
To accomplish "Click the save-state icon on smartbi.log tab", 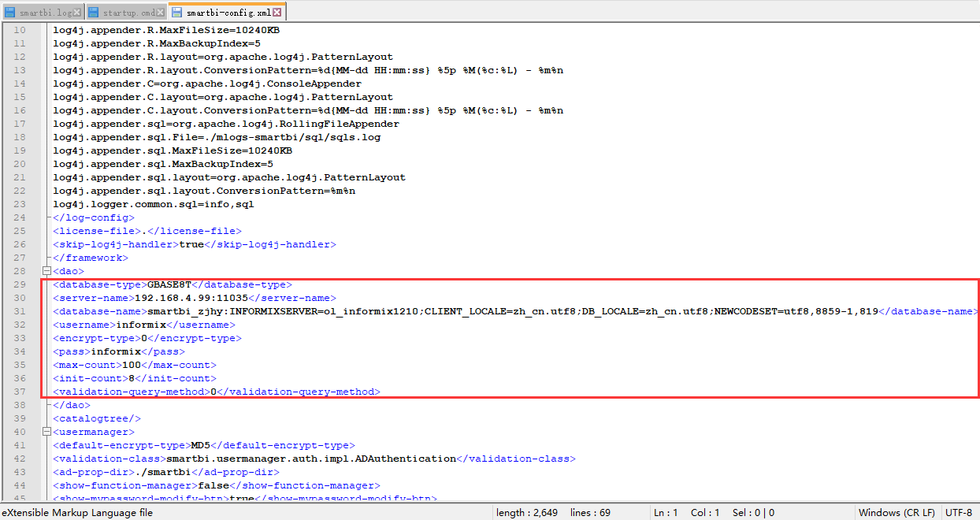I will pyautogui.click(x=10, y=13).
